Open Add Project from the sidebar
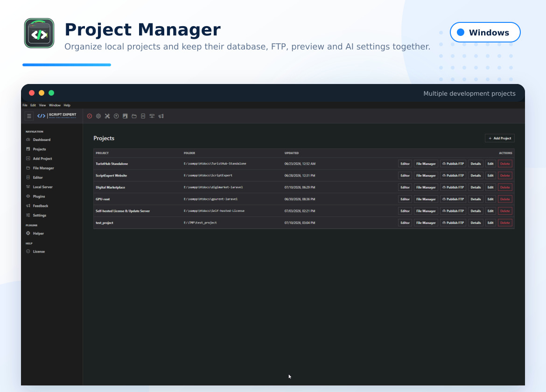This screenshot has height=392, width=546. click(42, 158)
